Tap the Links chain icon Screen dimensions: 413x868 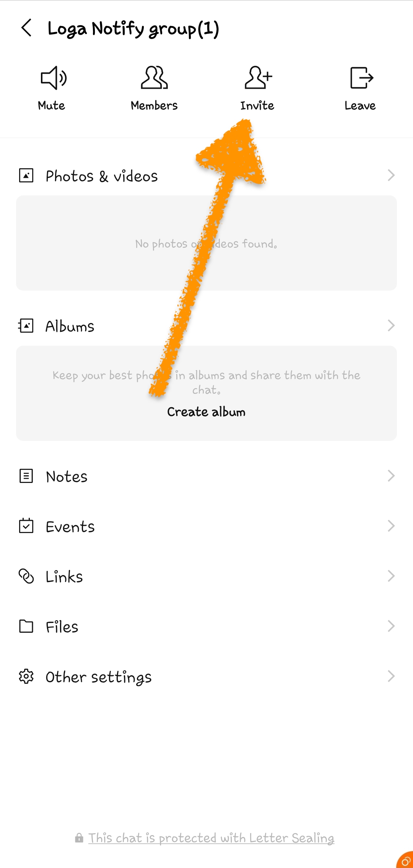click(x=26, y=576)
